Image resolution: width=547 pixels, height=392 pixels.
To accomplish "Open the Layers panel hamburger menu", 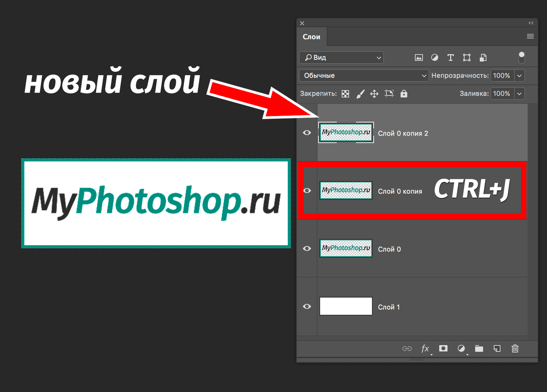I will (530, 36).
